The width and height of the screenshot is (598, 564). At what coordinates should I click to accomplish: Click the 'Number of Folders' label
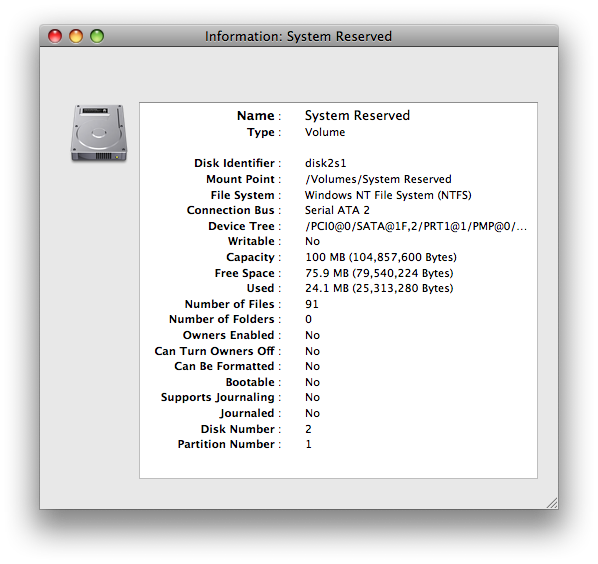[222, 319]
